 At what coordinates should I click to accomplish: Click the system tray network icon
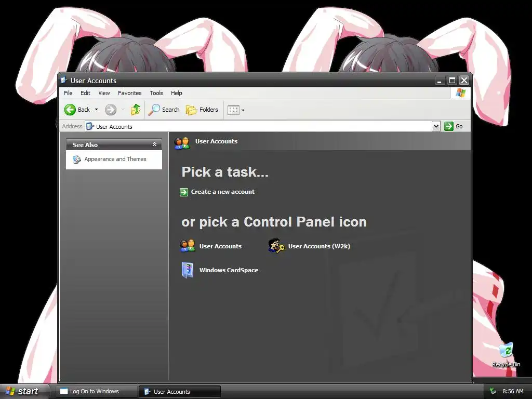coord(493,391)
